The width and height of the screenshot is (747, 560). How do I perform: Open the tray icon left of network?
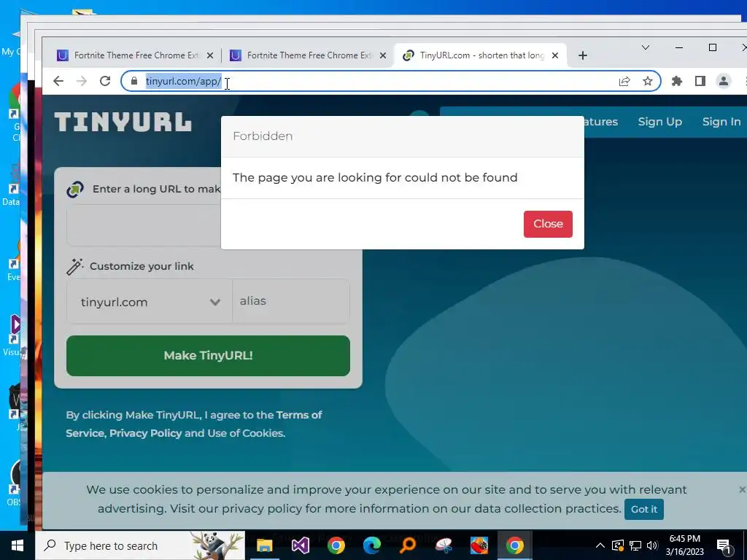click(x=617, y=545)
